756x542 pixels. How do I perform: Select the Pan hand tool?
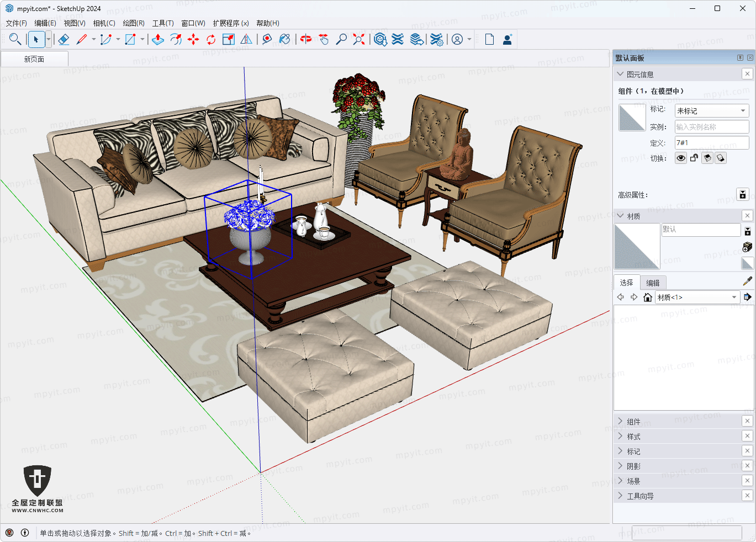(x=324, y=39)
